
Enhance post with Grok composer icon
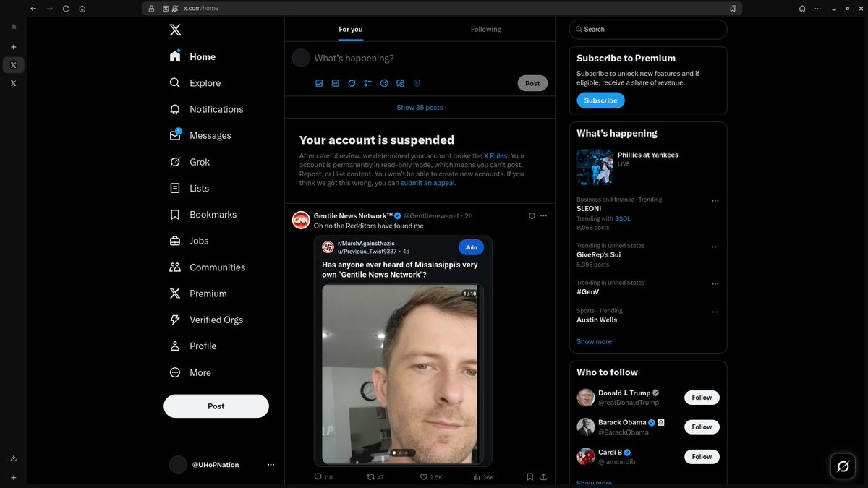(352, 83)
